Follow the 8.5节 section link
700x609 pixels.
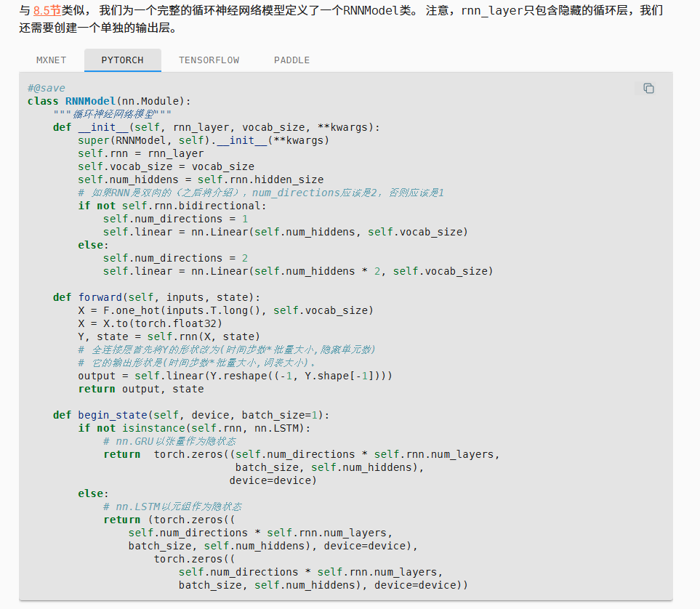(x=47, y=12)
